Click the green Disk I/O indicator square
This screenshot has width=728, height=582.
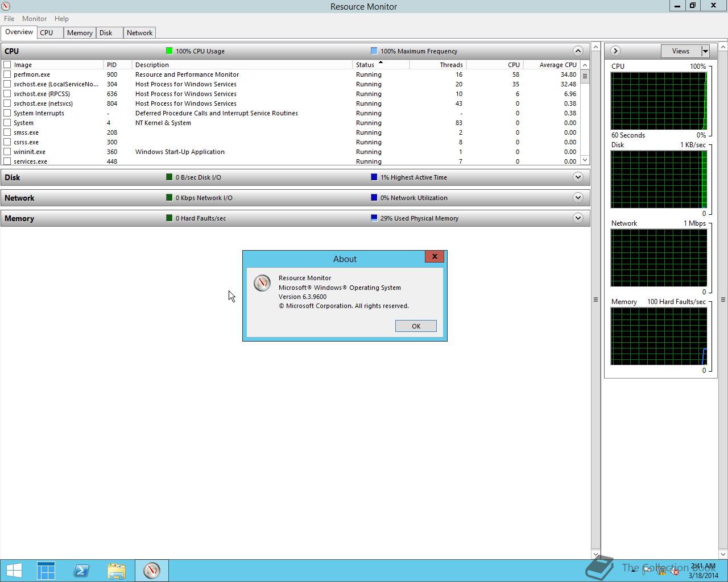pyautogui.click(x=169, y=177)
